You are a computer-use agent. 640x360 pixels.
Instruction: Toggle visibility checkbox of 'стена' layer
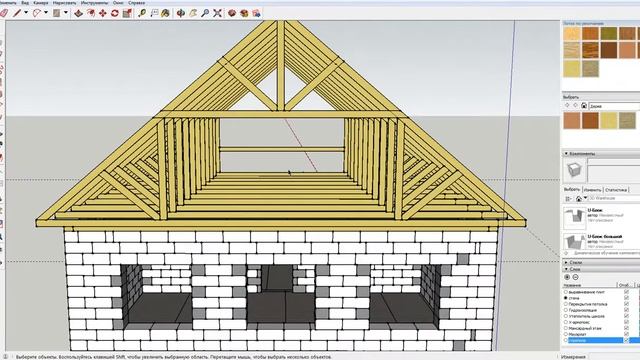(x=626, y=298)
